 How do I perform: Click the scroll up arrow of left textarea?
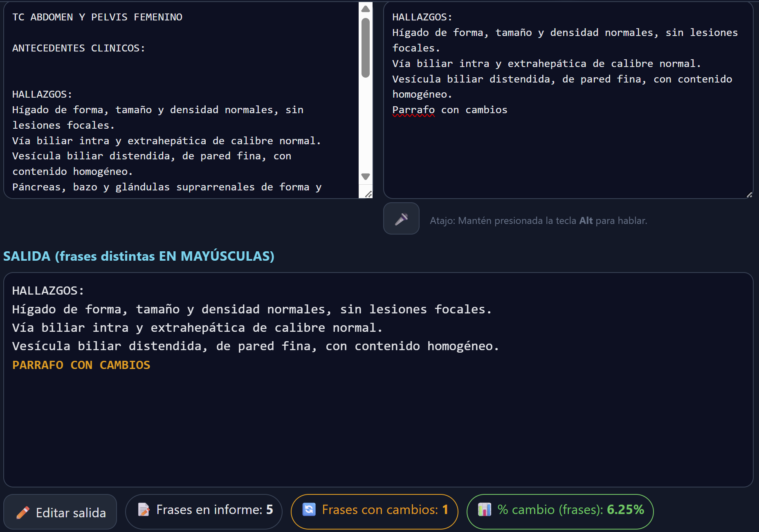[x=366, y=9]
